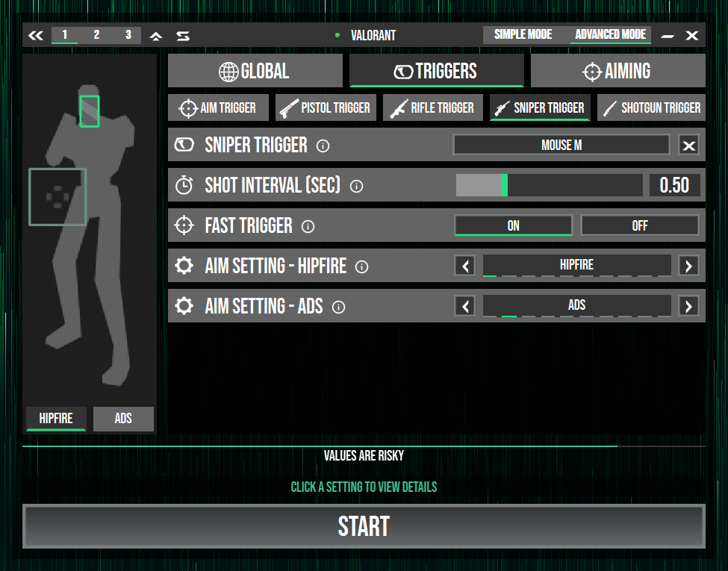Advance Aim Setting - ADS with right arrow

(688, 306)
